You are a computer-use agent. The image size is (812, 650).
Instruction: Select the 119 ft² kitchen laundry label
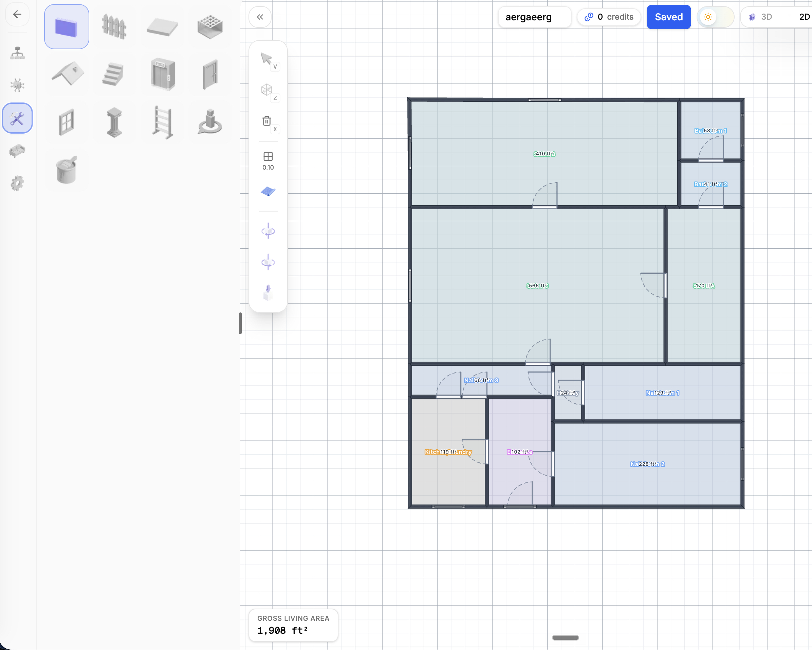pyautogui.click(x=448, y=452)
